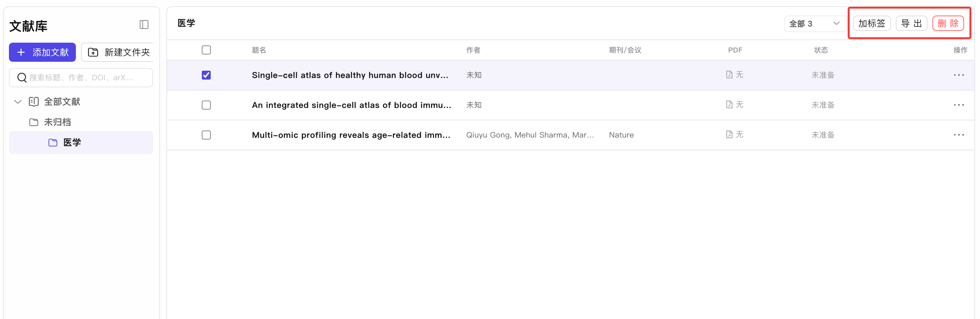The width and height of the screenshot is (980, 319).
Task: Click the 状态 column header
Action: tap(821, 50)
